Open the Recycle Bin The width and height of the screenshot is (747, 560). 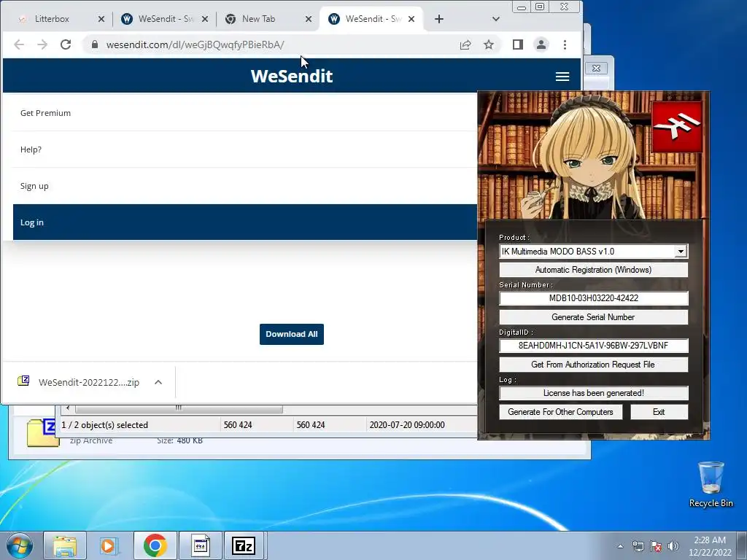(711, 484)
